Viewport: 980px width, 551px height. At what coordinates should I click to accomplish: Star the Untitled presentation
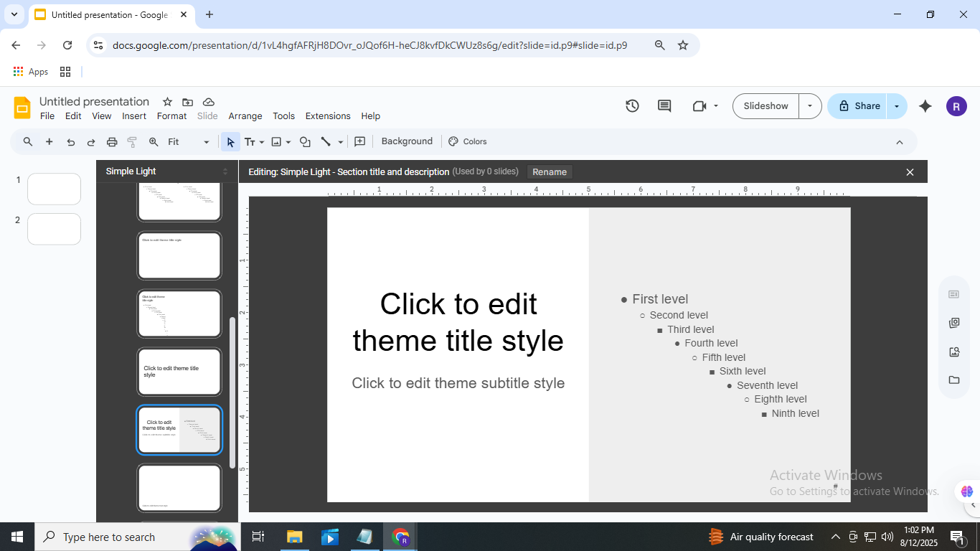167,102
